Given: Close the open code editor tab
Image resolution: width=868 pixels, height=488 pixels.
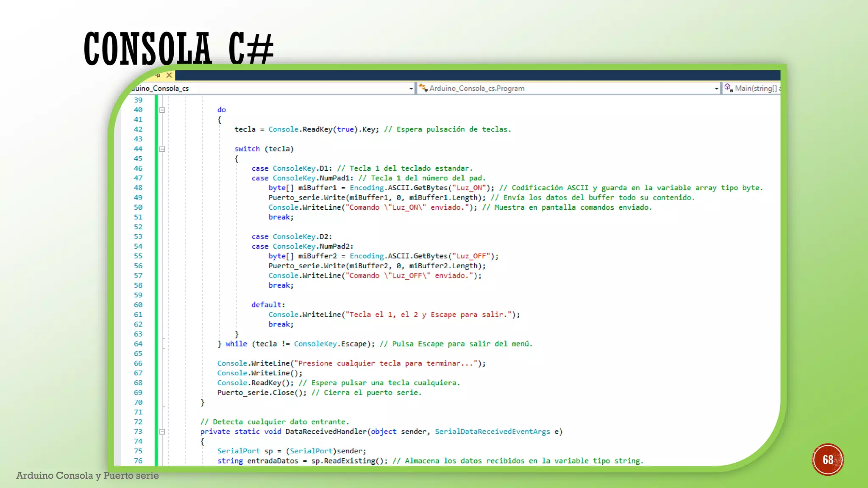Looking at the screenshot, I should [x=169, y=75].
